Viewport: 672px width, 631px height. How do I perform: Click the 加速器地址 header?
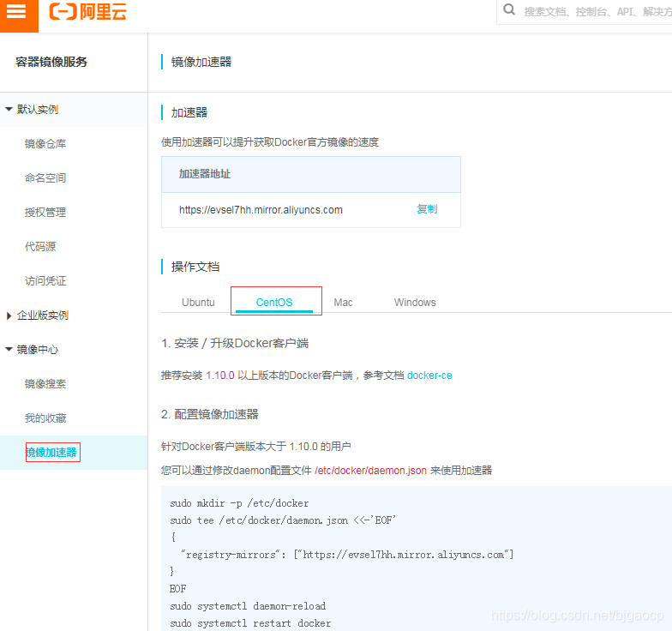pos(204,174)
